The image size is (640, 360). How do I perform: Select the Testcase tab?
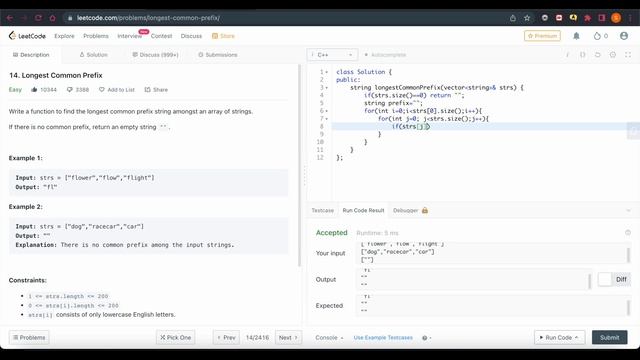322,210
